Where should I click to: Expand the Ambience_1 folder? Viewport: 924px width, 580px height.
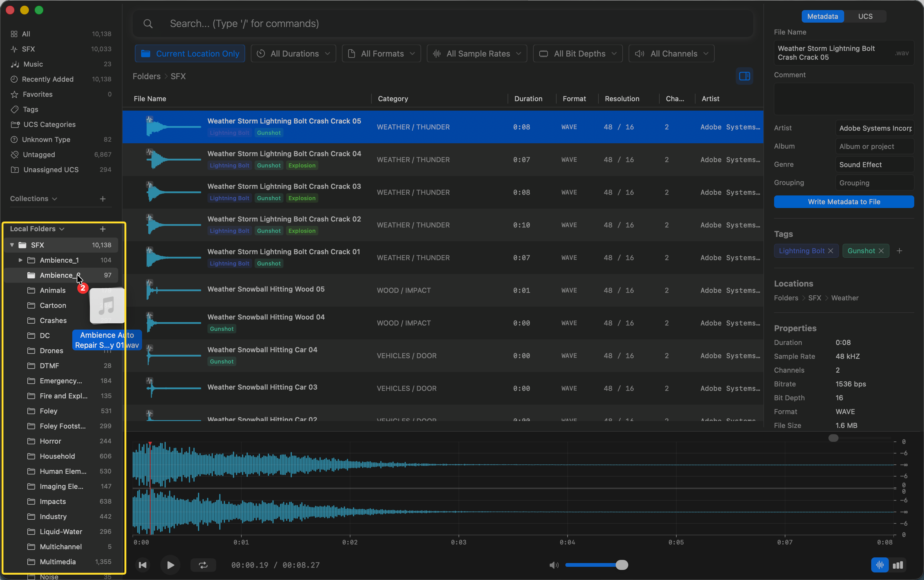click(x=20, y=260)
